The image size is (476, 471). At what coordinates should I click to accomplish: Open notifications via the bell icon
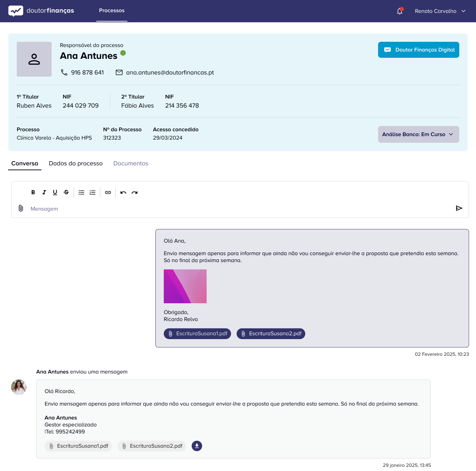tap(399, 11)
